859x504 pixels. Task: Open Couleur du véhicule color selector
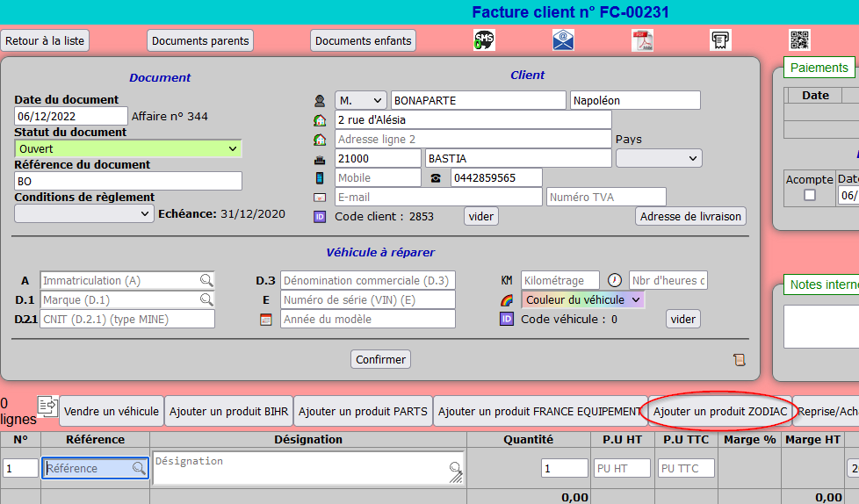(x=582, y=300)
